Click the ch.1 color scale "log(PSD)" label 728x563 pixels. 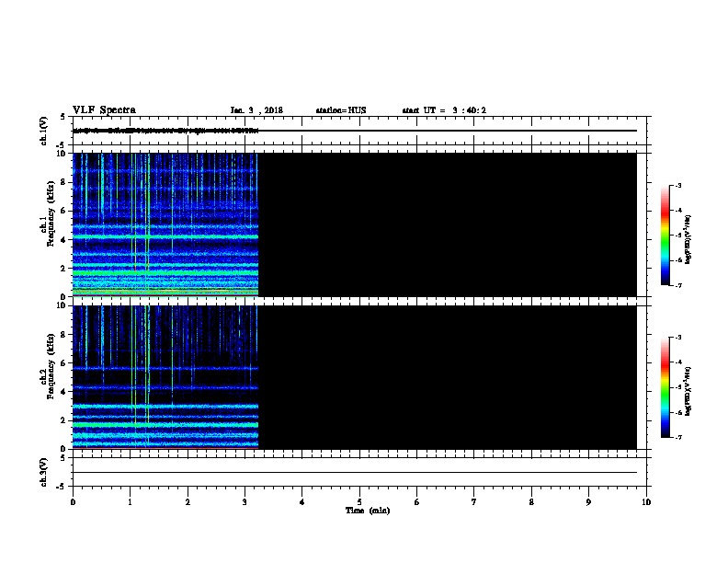pos(688,240)
